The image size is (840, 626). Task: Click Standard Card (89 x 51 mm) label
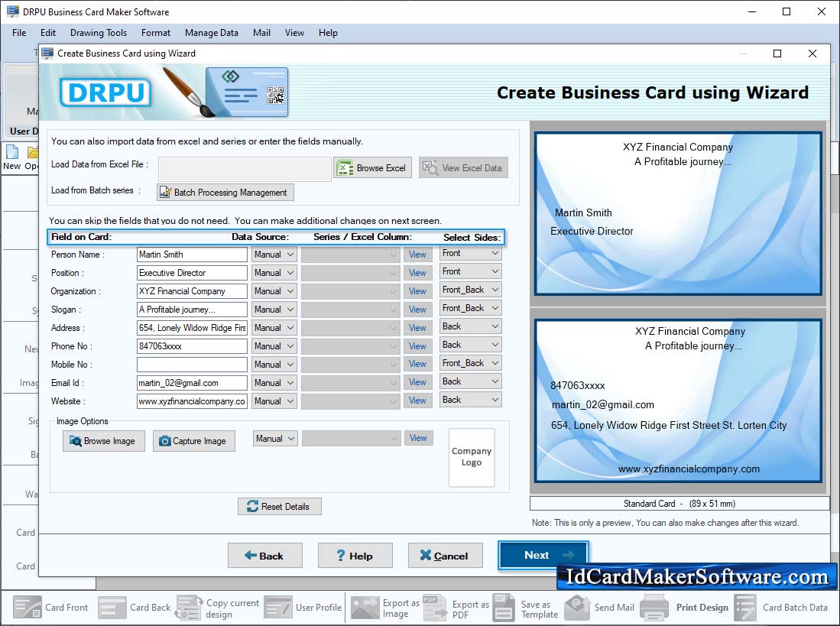tap(679, 504)
